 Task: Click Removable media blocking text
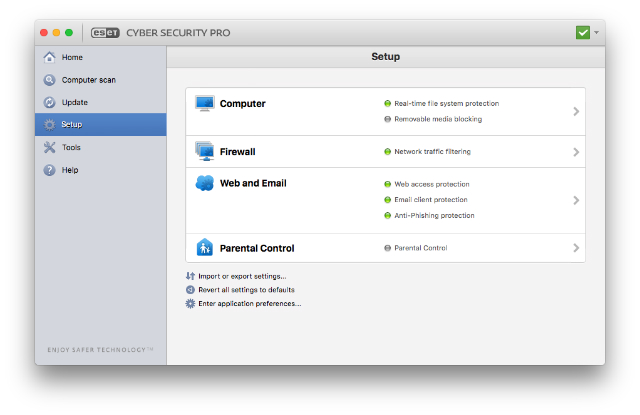tap(438, 119)
